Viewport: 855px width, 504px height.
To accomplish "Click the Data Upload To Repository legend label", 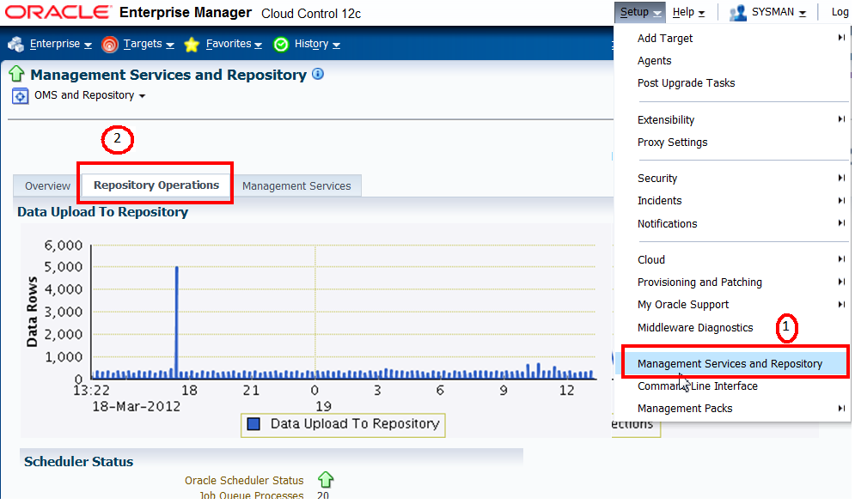I will point(355,423).
